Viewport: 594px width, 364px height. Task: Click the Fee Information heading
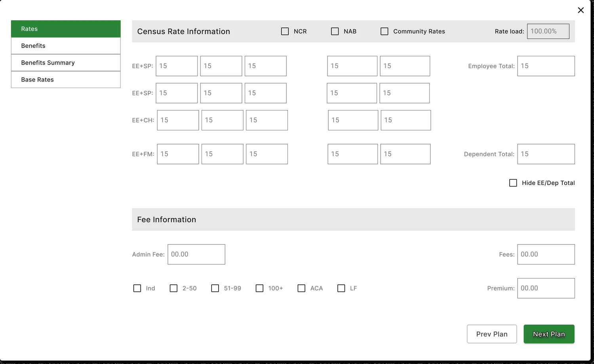[x=166, y=219]
